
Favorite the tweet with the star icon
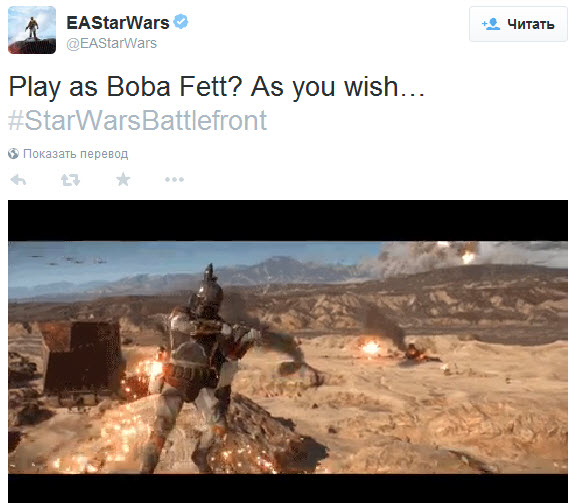click(x=123, y=179)
